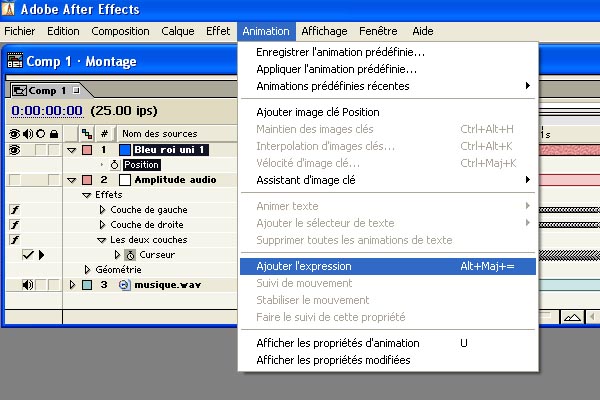
Task: Toggle the Couche de droite effect switch
Action: pyautogui.click(x=15, y=225)
